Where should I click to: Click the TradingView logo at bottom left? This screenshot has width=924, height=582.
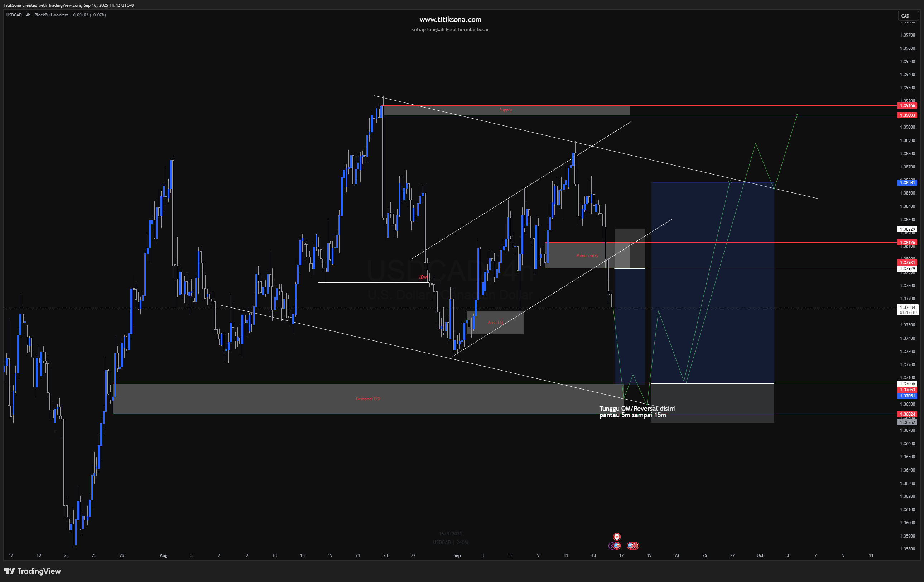pyautogui.click(x=33, y=571)
